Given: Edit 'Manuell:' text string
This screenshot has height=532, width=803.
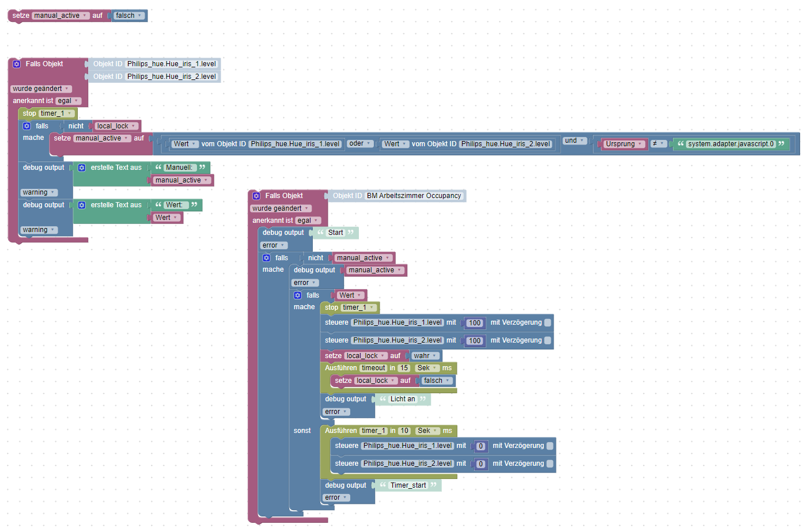Looking at the screenshot, I should pyautogui.click(x=180, y=168).
